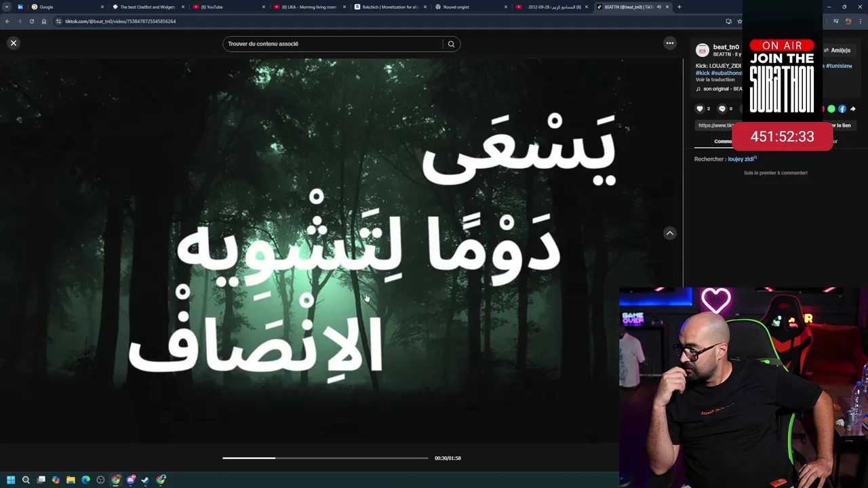Screen dimensions: 868x488
Task: Open Windows taskbar search
Action: [26, 480]
